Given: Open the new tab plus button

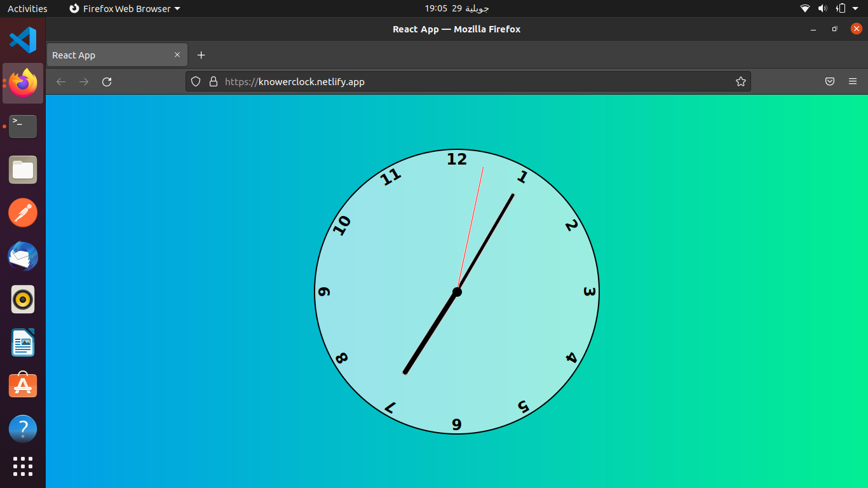Looking at the screenshot, I should click(x=201, y=55).
